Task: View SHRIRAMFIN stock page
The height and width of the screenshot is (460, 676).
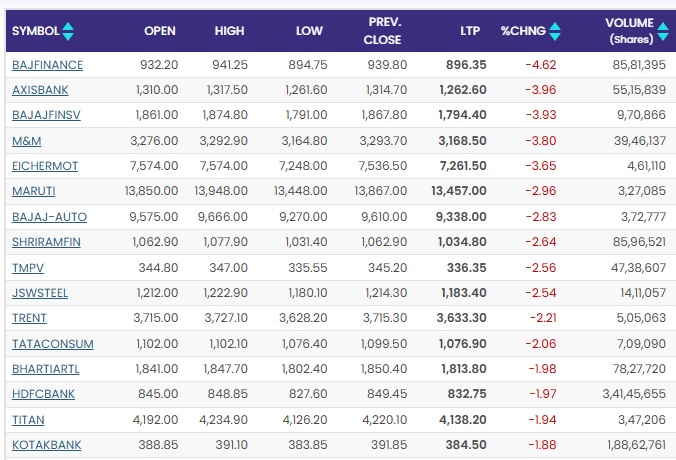Action: [47, 242]
